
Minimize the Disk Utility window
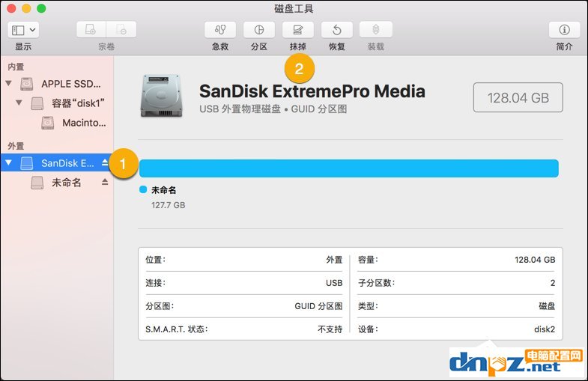click(x=26, y=8)
